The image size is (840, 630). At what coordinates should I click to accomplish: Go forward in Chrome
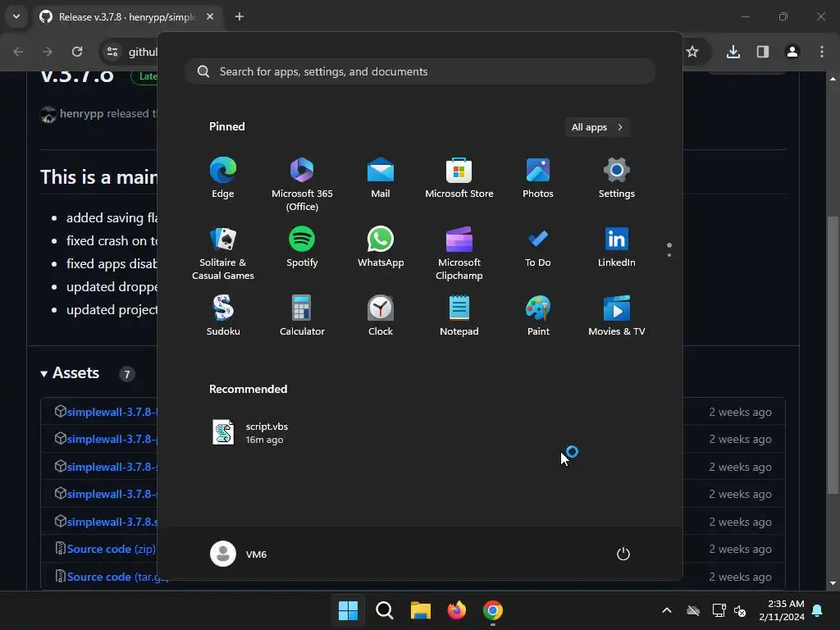pos(48,52)
